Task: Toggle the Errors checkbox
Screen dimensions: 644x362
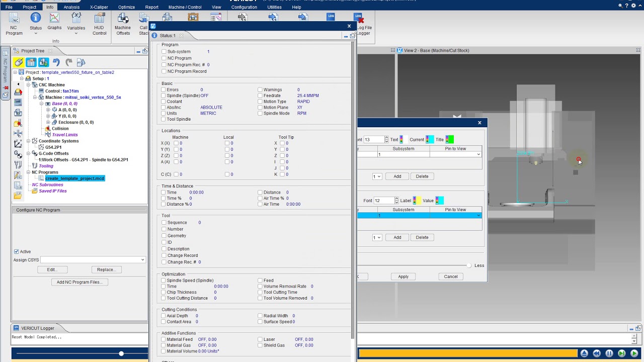Action: click(164, 90)
